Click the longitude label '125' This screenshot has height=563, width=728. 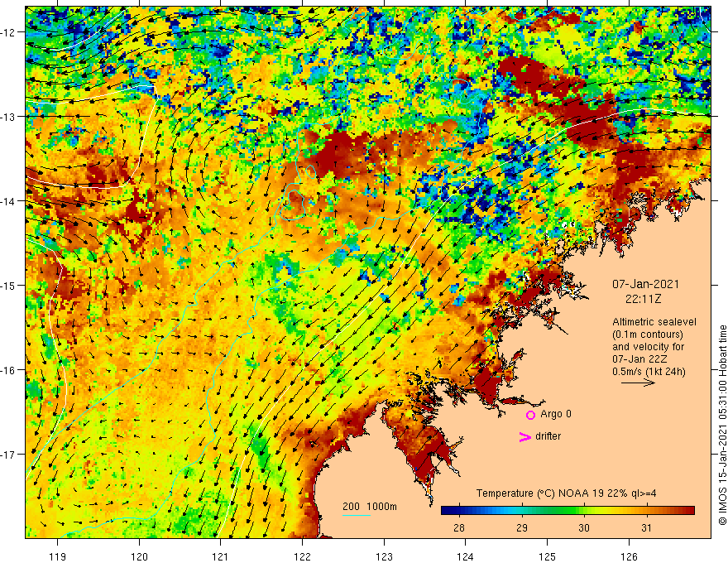coord(548,557)
